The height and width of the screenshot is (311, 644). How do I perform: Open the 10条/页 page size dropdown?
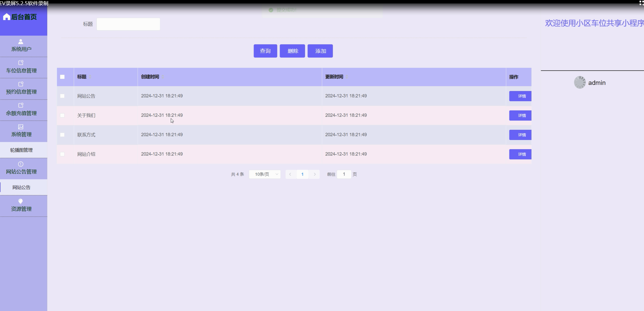coord(265,174)
